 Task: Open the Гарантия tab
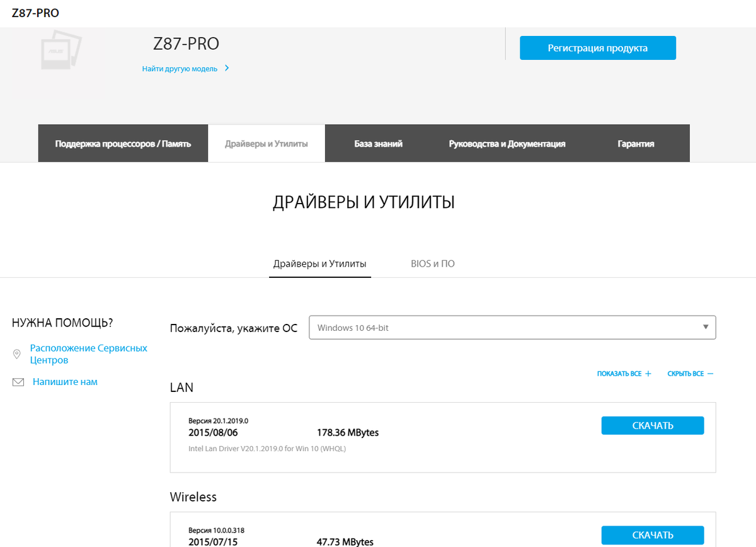[x=636, y=144]
